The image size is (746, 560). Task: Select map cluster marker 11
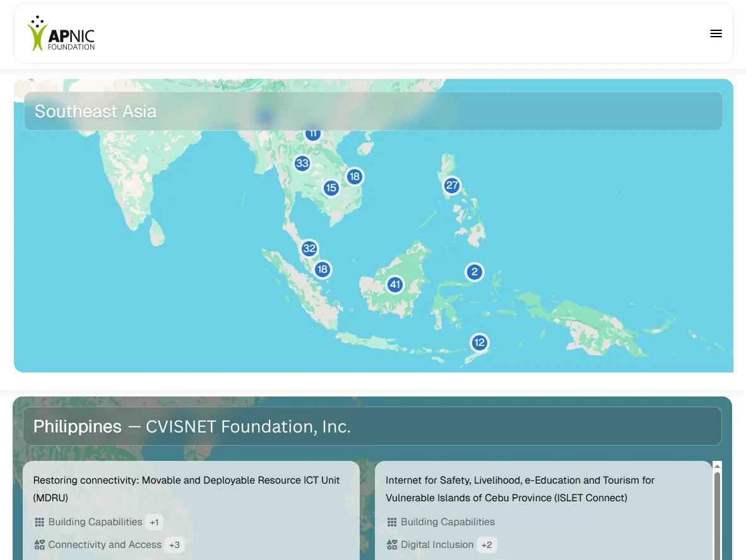click(x=312, y=134)
